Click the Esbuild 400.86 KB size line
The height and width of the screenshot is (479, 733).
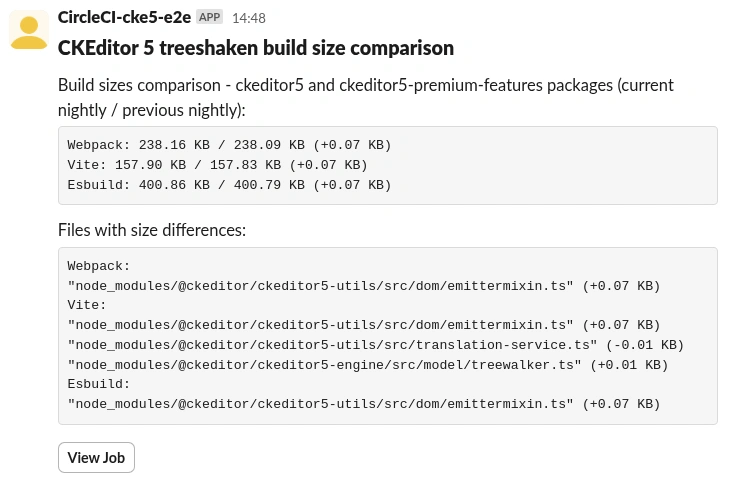(x=229, y=185)
